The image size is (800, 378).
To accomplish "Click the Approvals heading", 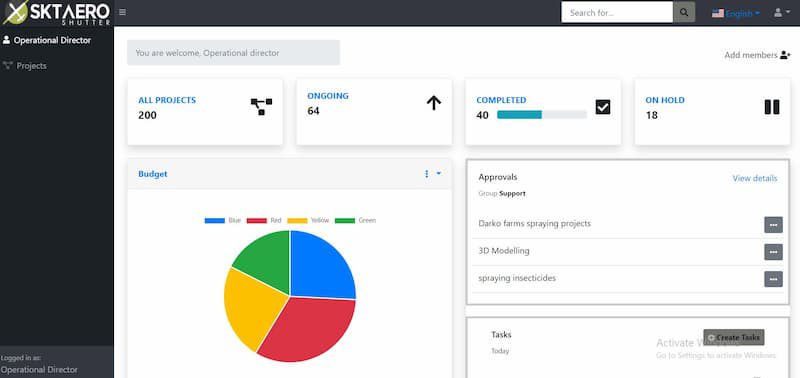I will (x=497, y=177).
